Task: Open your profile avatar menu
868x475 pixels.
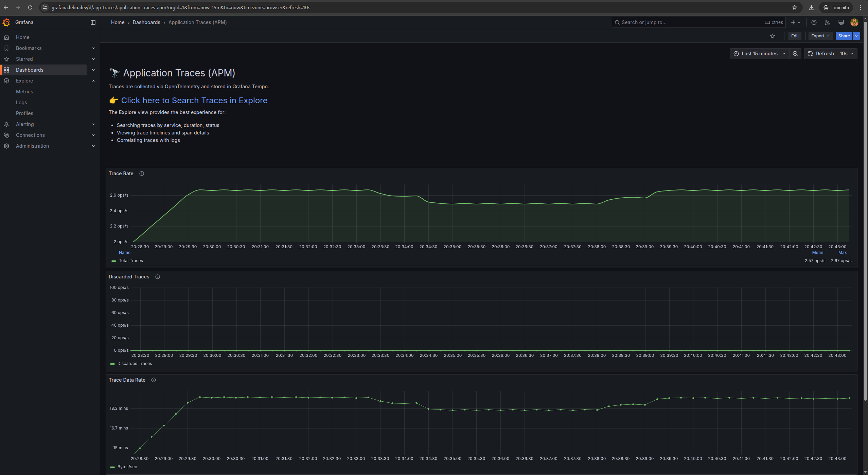Action: coord(854,22)
